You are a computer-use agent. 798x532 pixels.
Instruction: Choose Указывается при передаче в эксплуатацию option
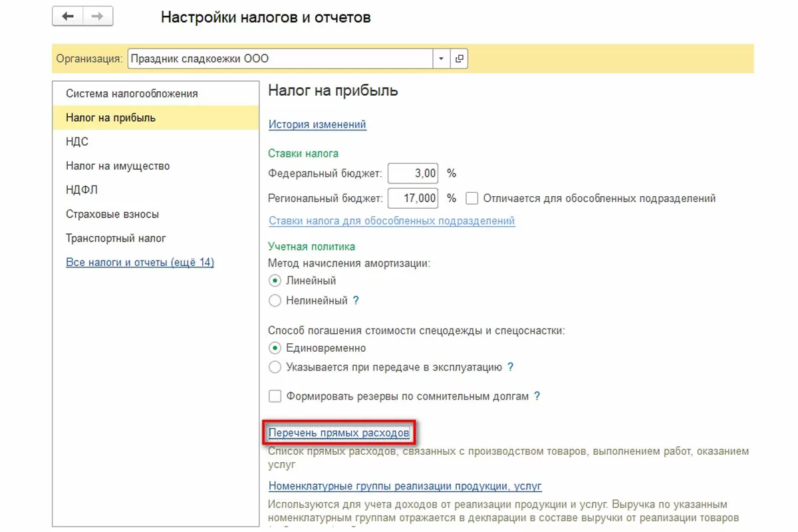click(275, 366)
